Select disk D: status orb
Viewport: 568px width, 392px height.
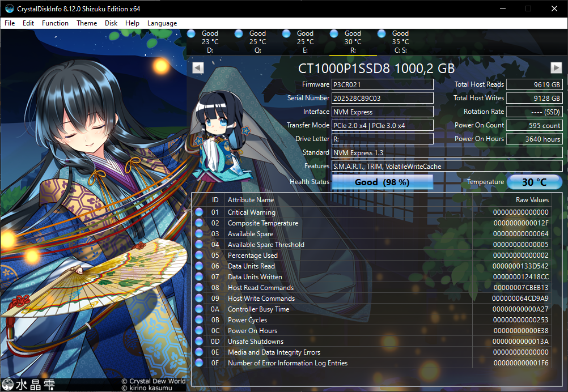(x=191, y=33)
